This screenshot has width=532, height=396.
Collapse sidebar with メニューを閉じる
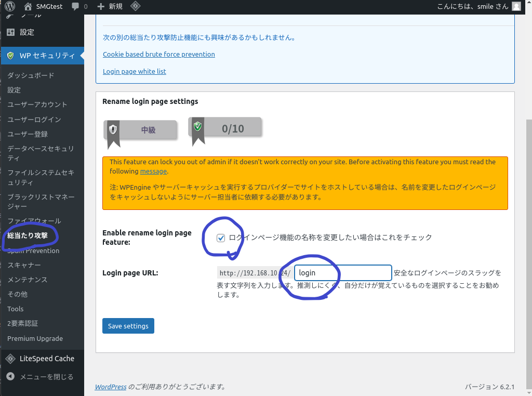[46, 377]
